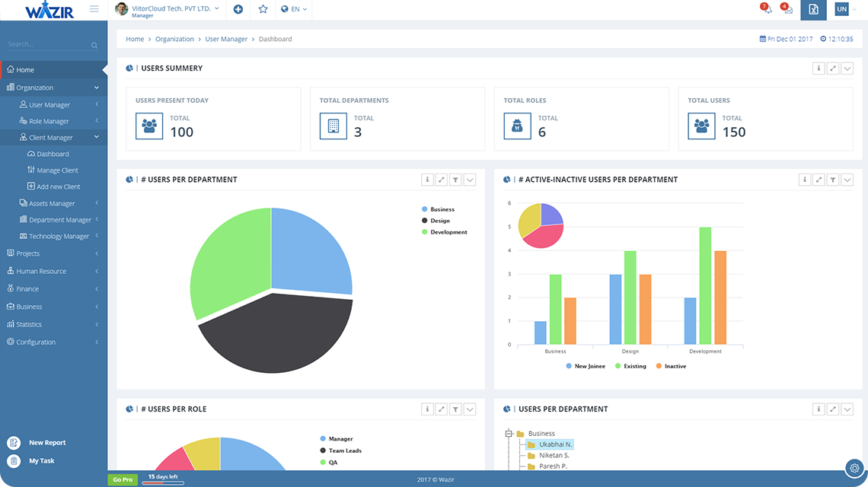This screenshot has width=868, height=487.
Task: Click the New Report icon
Action: click(x=14, y=443)
